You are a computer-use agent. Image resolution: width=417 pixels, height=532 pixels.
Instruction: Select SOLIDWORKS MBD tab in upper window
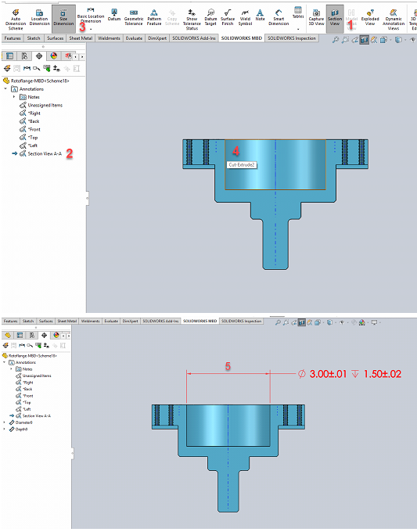point(242,38)
